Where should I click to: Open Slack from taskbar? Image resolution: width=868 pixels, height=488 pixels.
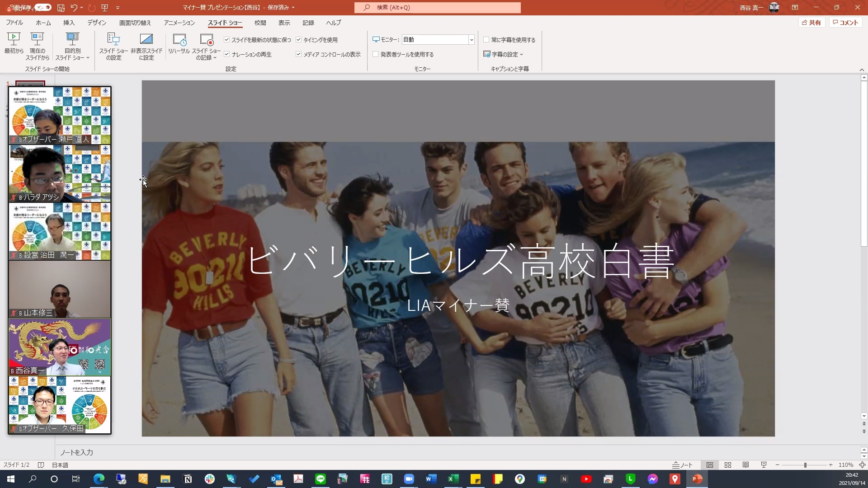(210, 479)
